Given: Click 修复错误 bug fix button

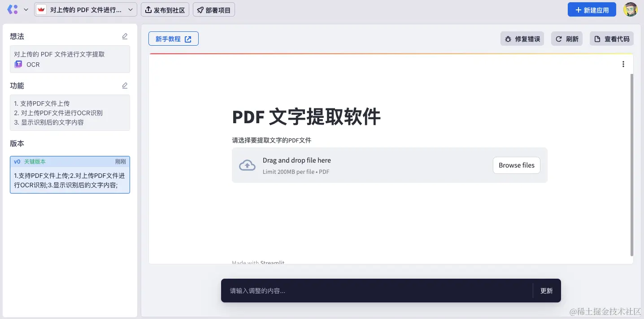Looking at the screenshot, I should click(x=522, y=39).
